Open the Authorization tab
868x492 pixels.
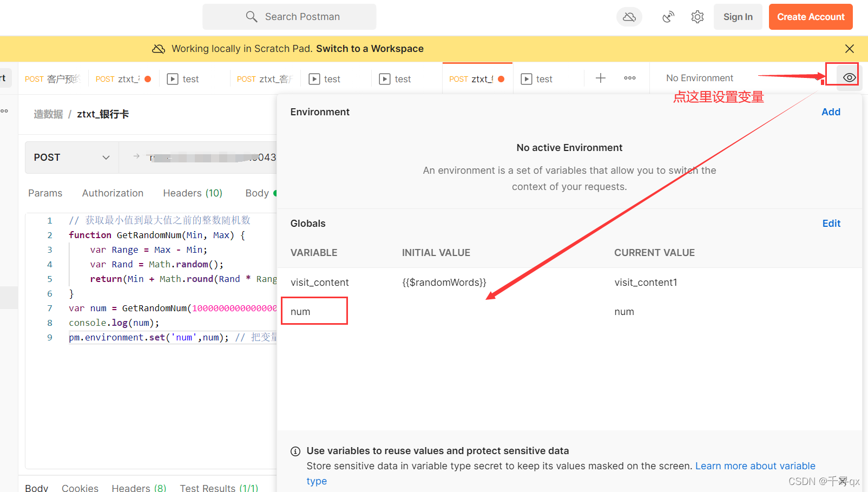(113, 193)
